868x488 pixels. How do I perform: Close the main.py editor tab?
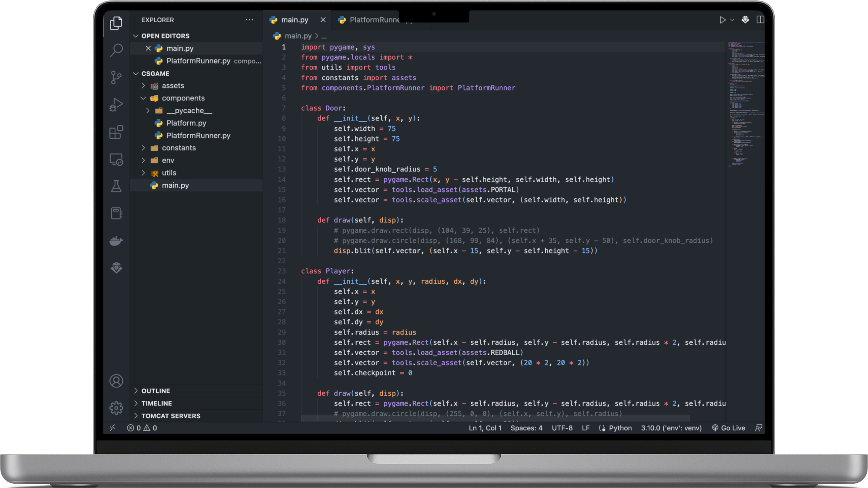click(323, 20)
